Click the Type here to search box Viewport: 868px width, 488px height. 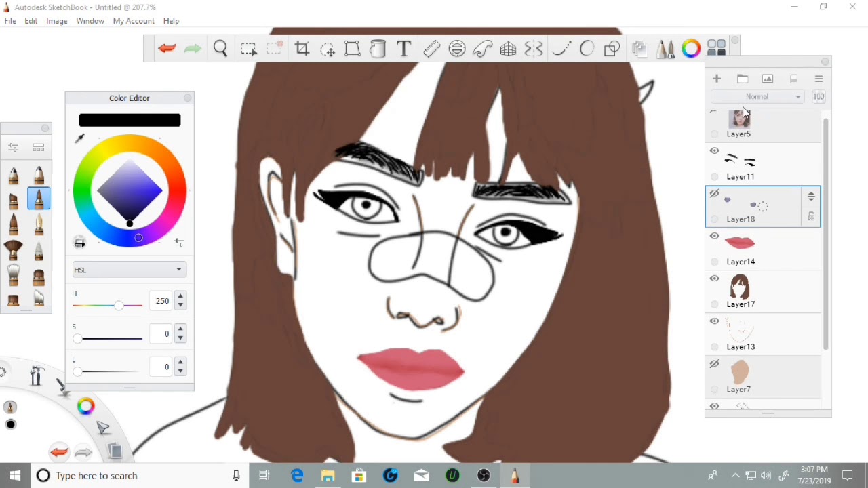coord(139,476)
